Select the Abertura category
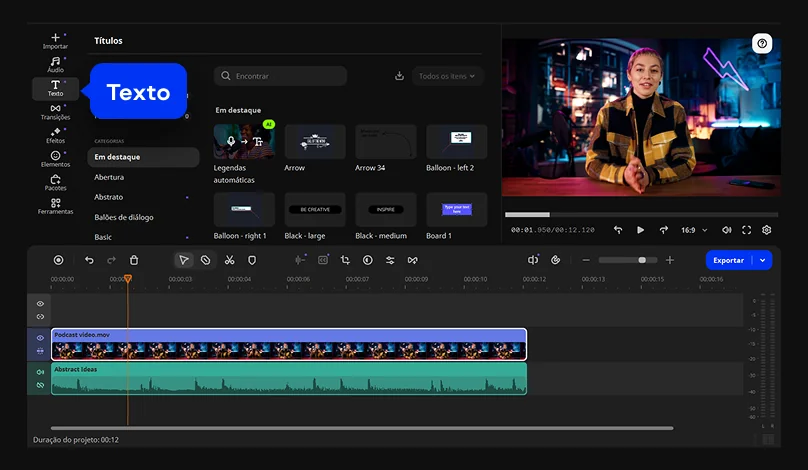This screenshot has height=470, width=808. coord(109,177)
